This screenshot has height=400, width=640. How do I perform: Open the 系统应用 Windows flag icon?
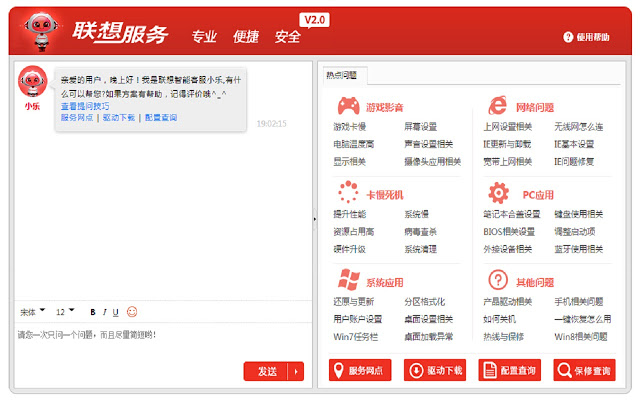pyautogui.click(x=349, y=280)
